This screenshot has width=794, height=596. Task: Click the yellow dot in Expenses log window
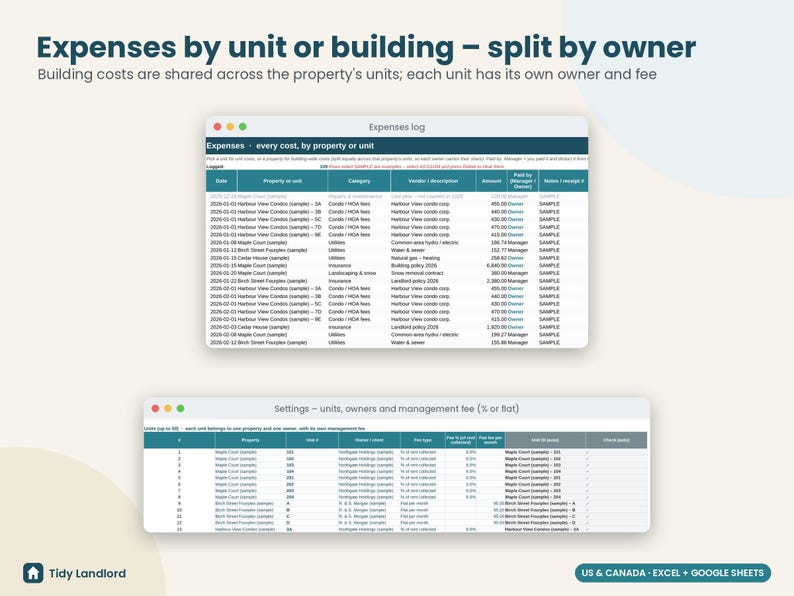click(x=230, y=127)
